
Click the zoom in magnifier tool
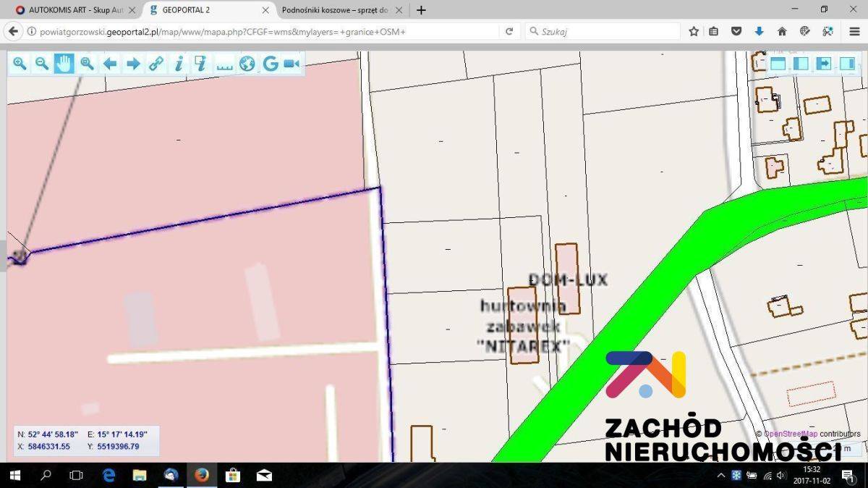tap(20, 64)
